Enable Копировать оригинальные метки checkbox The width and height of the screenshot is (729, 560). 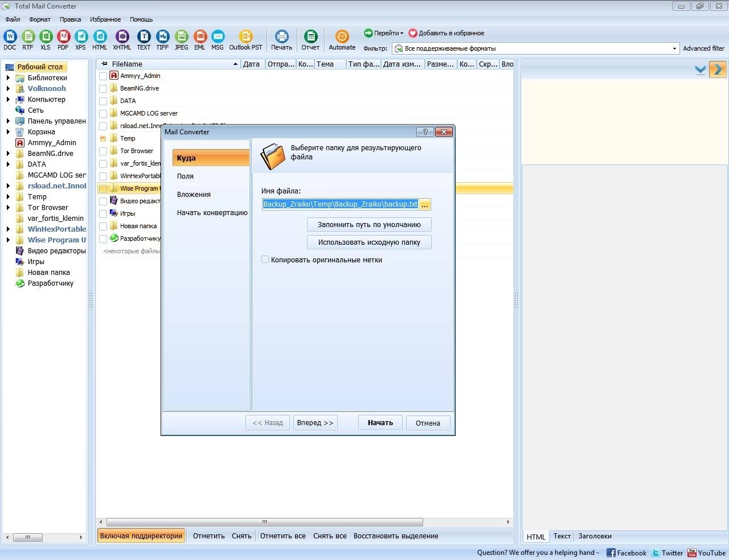pos(265,260)
